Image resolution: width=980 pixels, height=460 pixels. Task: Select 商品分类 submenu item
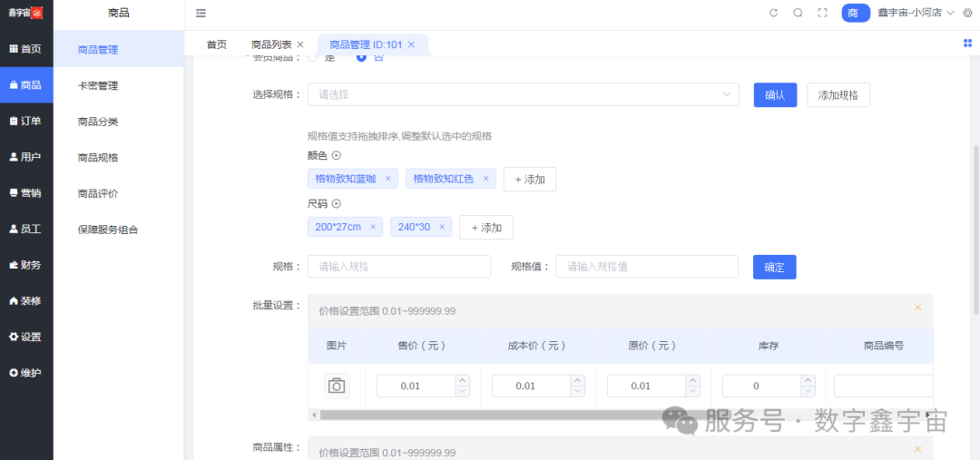pos(119,122)
